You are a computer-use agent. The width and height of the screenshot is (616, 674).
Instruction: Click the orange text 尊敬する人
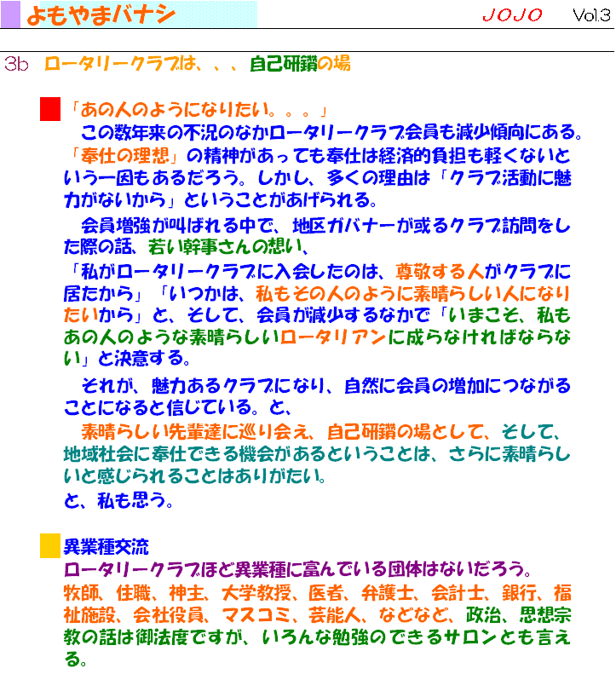pyautogui.click(x=440, y=272)
